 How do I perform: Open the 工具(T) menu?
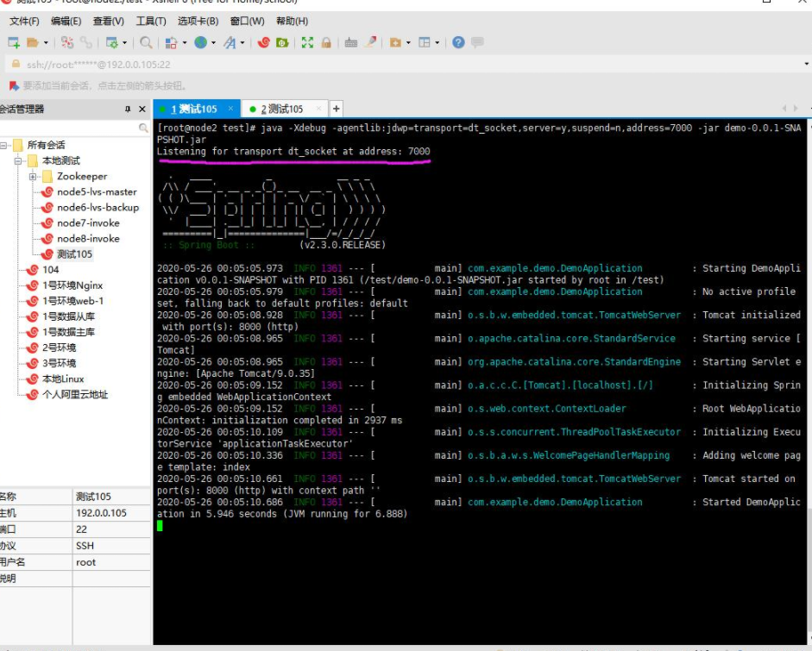151,22
